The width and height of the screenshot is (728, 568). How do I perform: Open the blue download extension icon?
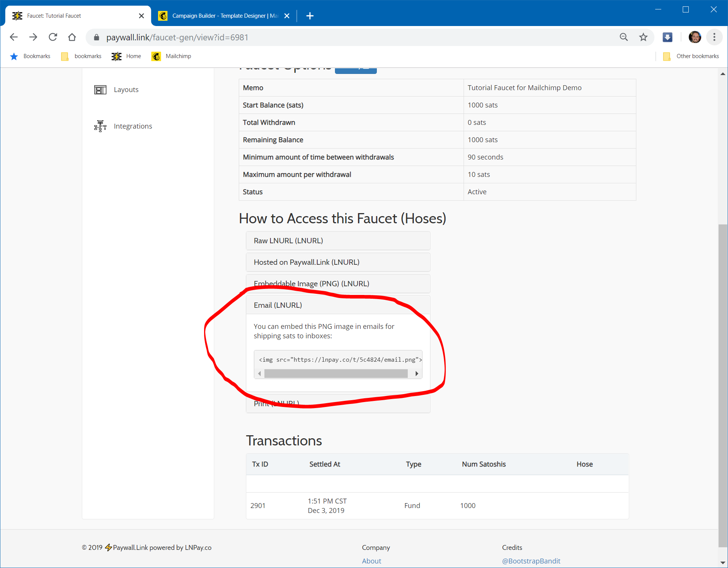click(x=667, y=37)
